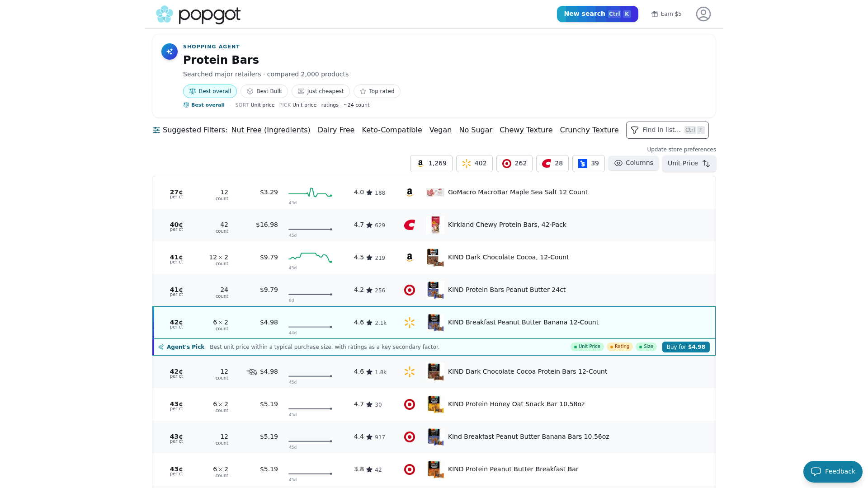The image size is (868, 488).
Task: Click Update store preferences link
Action: coord(681,150)
